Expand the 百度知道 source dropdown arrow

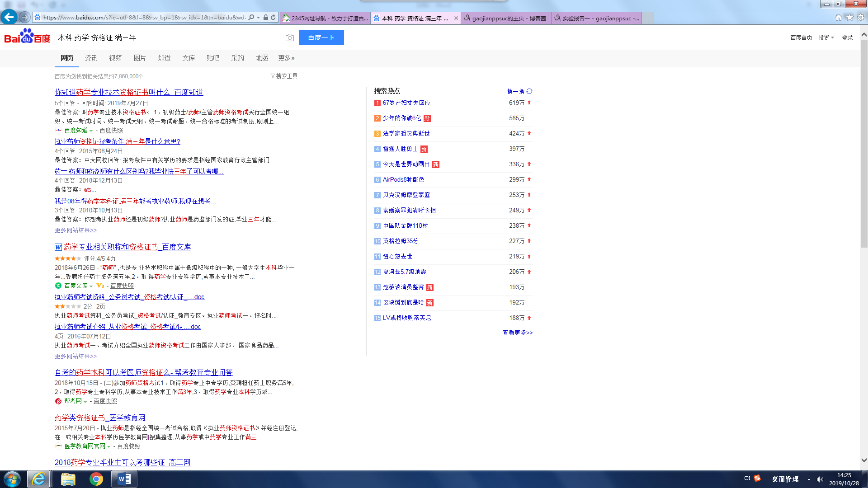point(91,131)
